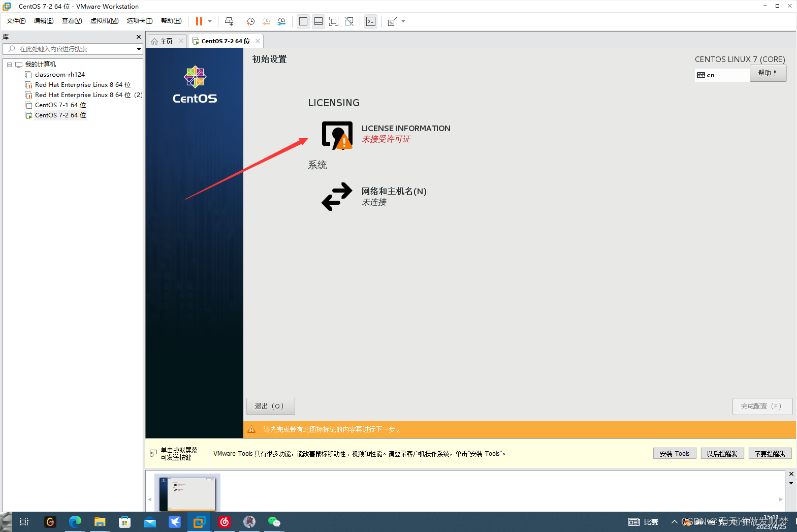The height and width of the screenshot is (532, 797).
Task: Click the 退出(Q) quit button
Action: point(270,406)
